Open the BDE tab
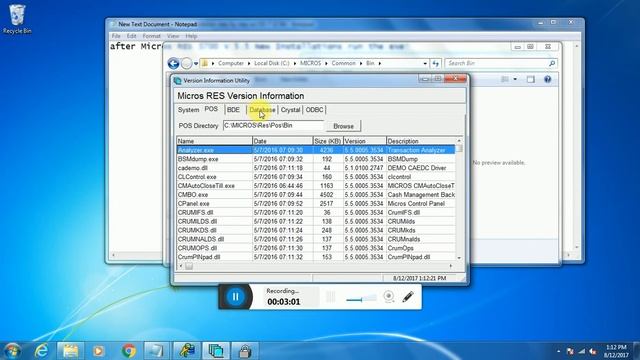The width and height of the screenshot is (640, 360). pos(233,110)
